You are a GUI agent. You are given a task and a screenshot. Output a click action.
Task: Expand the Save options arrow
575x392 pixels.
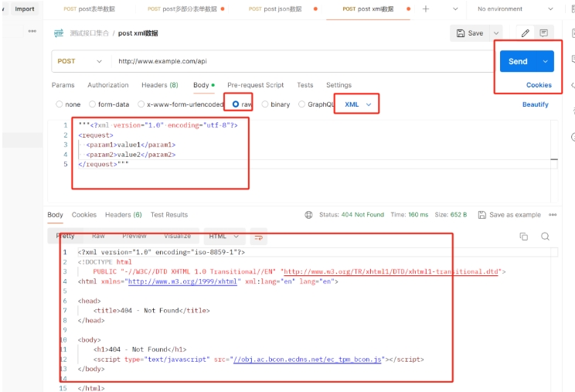496,33
